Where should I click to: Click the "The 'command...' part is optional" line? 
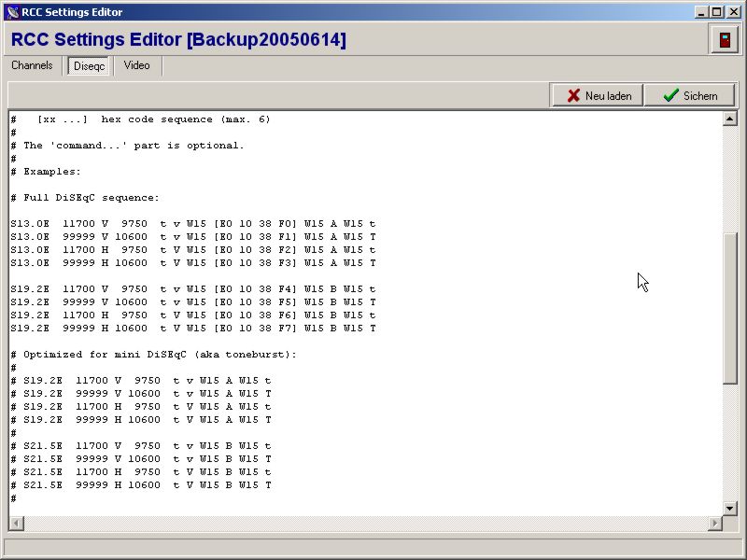pos(127,146)
